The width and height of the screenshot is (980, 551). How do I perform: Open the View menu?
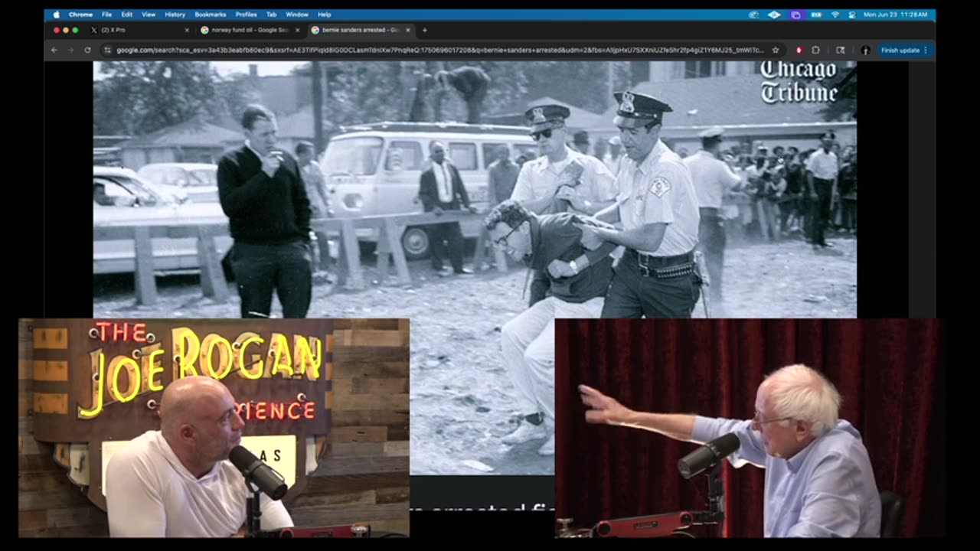(149, 15)
